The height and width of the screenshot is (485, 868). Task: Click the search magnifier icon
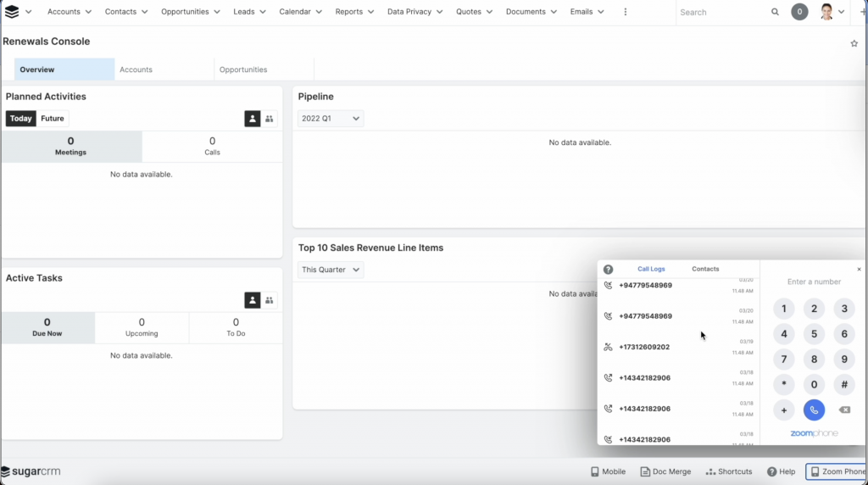pos(775,12)
